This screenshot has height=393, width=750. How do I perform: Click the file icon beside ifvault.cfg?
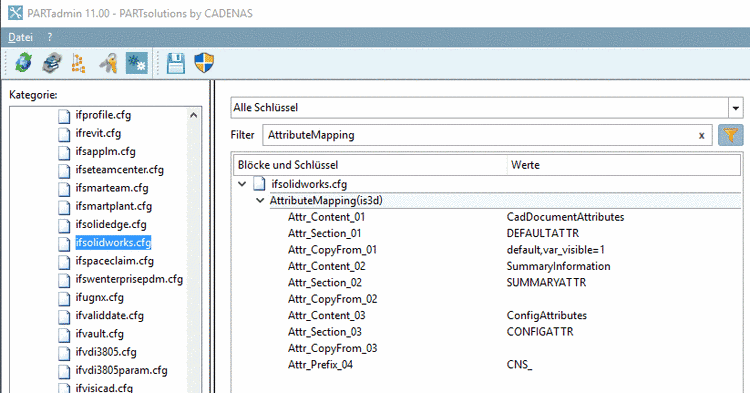[x=64, y=335]
